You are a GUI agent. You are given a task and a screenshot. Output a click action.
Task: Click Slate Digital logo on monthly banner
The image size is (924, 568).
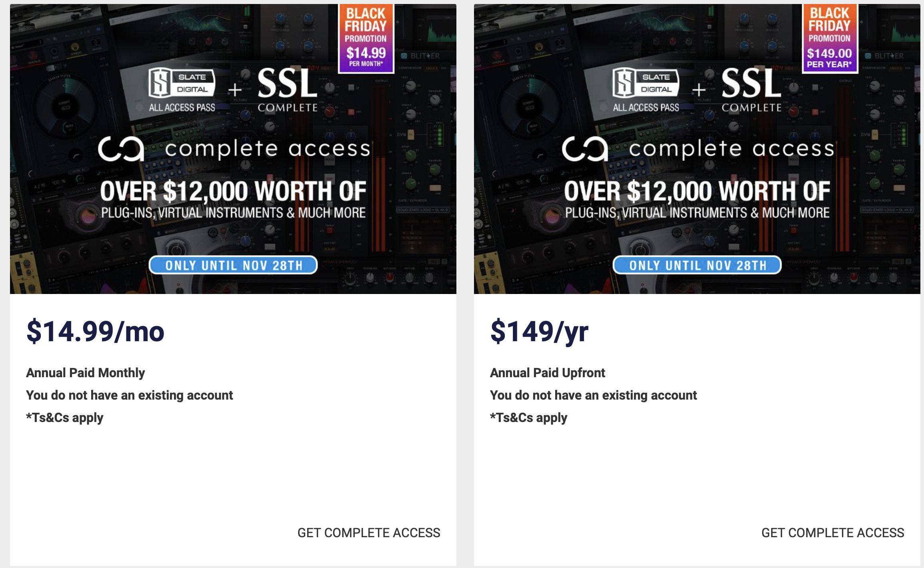(x=182, y=90)
